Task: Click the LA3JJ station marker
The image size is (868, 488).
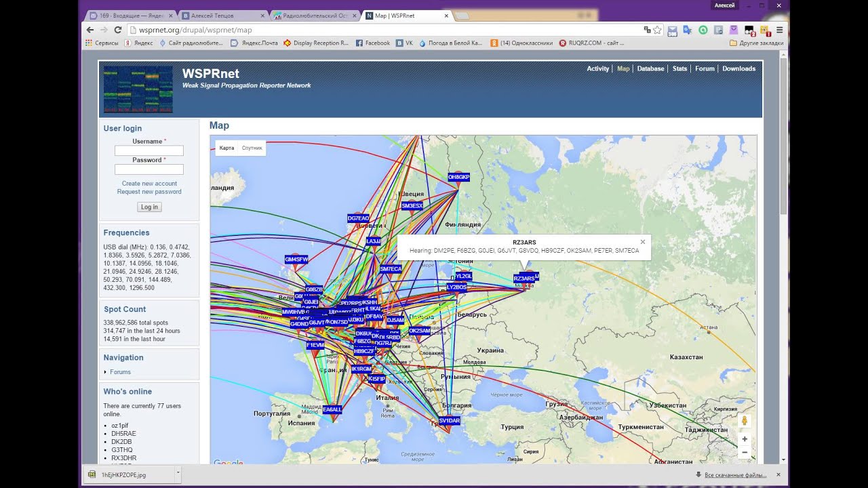Action: pyautogui.click(x=374, y=241)
